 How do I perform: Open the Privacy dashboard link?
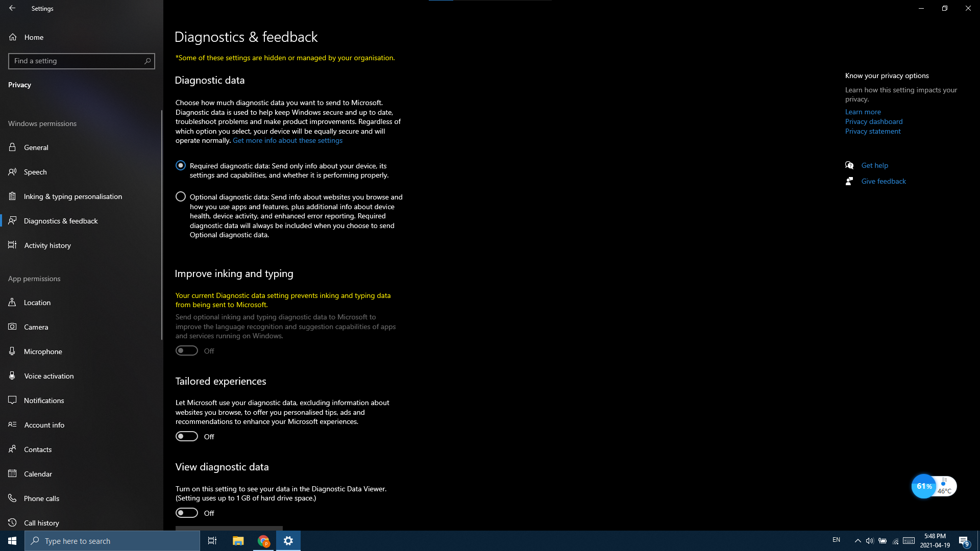[x=873, y=121]
